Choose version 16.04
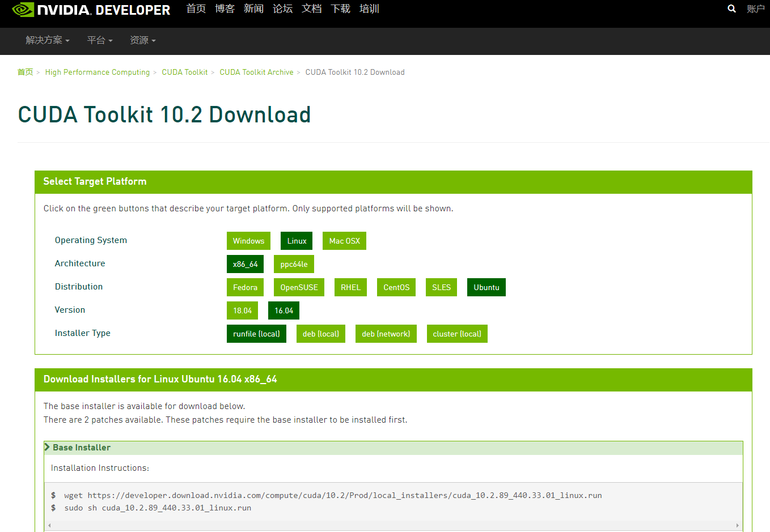 [x=284, y=310]
